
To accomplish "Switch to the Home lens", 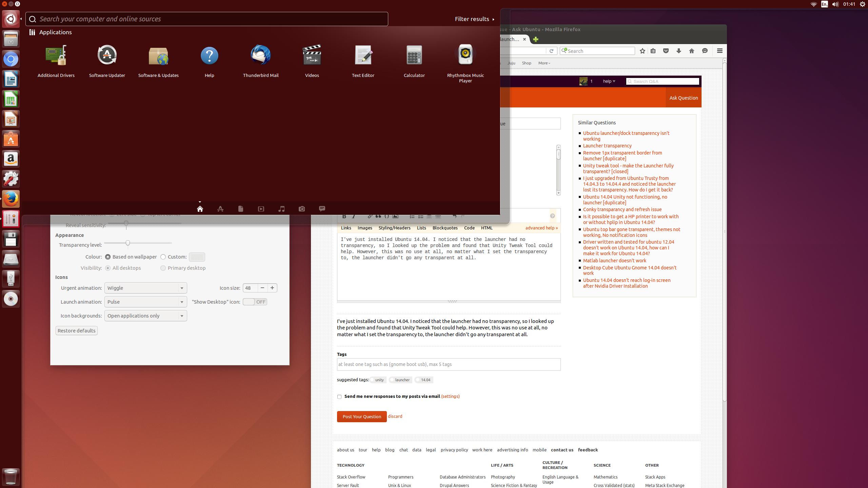I will tap(200, 209).
